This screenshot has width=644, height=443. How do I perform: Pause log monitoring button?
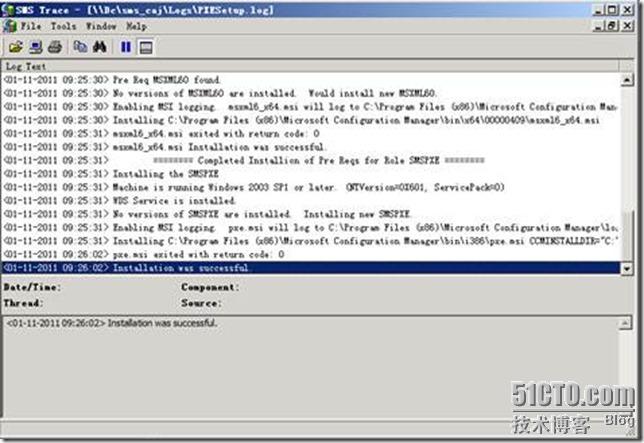click(x=126, y=47)
